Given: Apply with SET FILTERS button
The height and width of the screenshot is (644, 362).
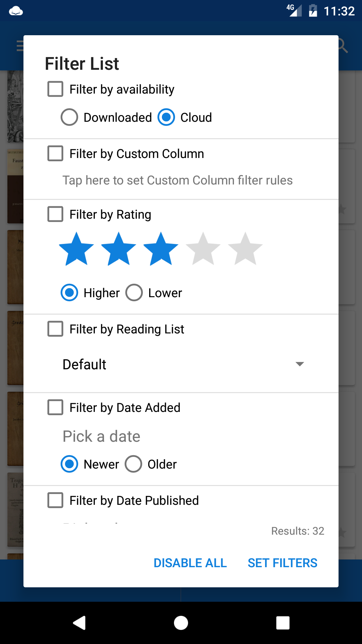Looking at the screenshot, I should pyautogui.click(x=283, y=563).
